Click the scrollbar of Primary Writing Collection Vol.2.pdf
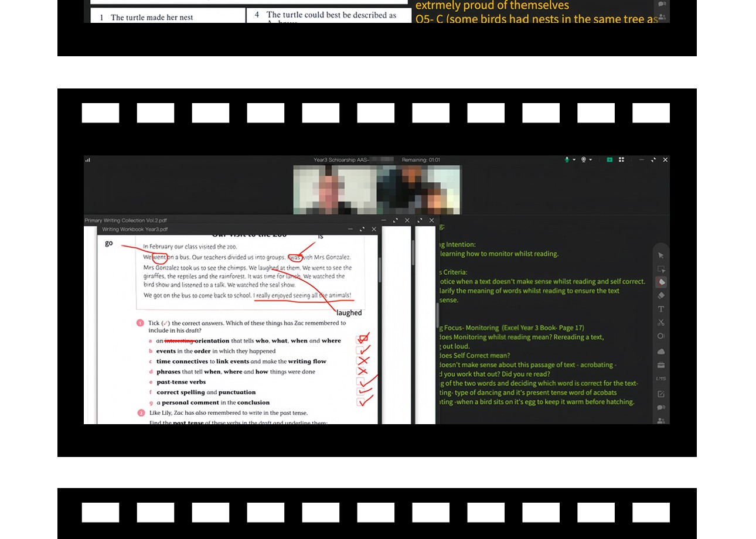The height and width of the screenshot is (539, 756). (x=413, y=252)
